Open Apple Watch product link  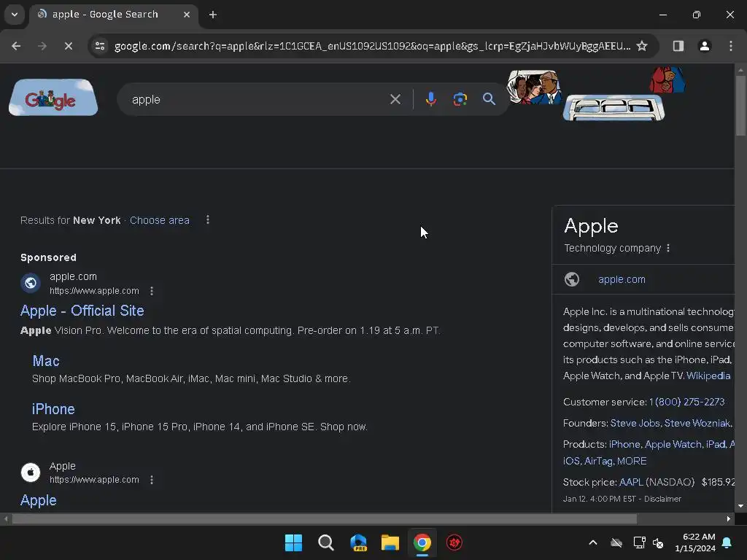point(673,444)
